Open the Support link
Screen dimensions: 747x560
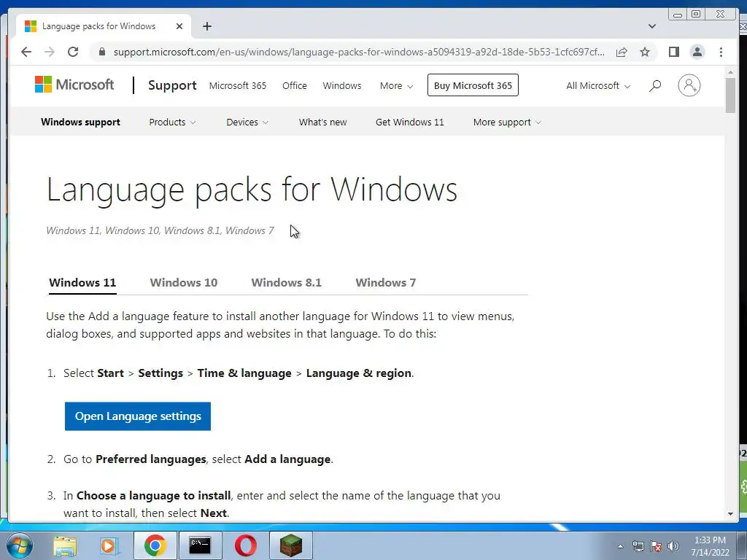pos(172,85)
